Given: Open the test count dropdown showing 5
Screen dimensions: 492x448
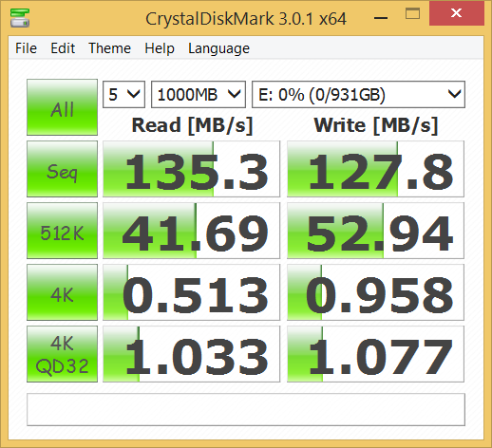Looking at the screenshot, I should tap(123, 94).
